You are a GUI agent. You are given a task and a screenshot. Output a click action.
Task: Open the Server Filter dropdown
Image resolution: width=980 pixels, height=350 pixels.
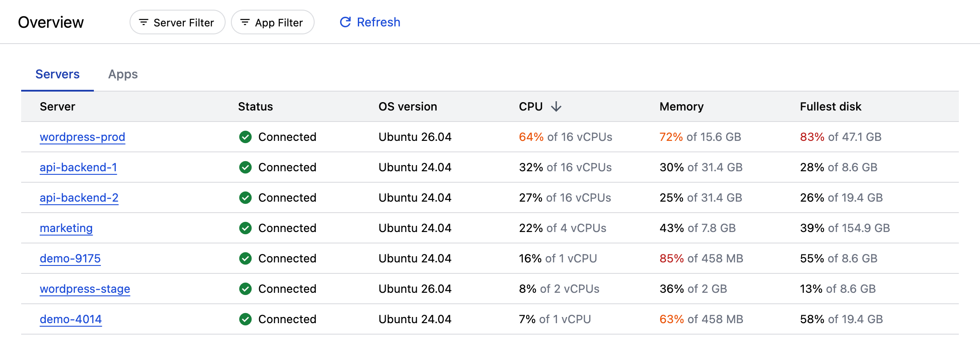[178, 22]
